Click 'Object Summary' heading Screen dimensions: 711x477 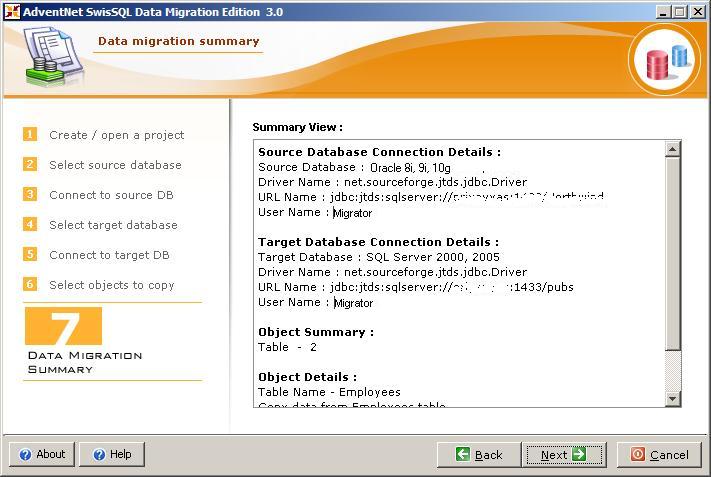pos(316,332)
